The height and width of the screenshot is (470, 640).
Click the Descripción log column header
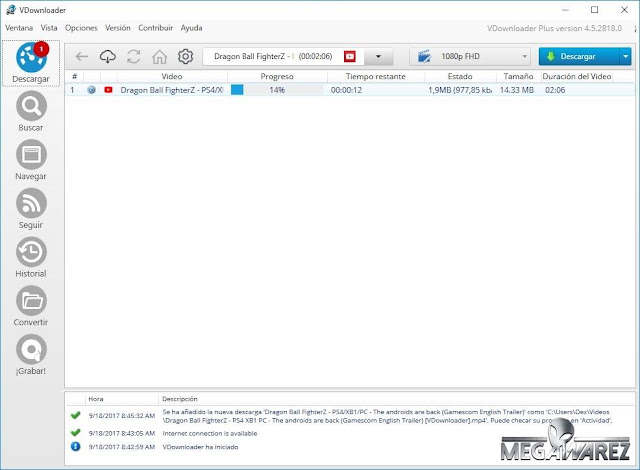point(180,399)
